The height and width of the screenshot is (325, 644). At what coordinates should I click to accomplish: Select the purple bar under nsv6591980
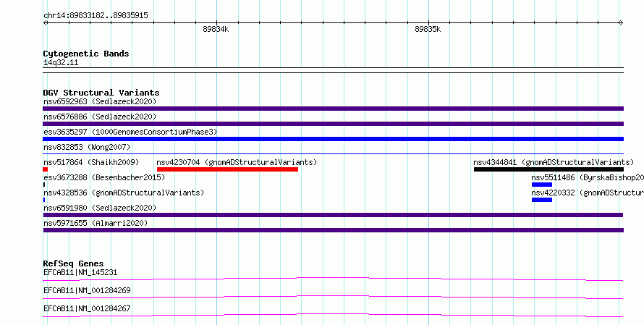(x=333, y=215)
